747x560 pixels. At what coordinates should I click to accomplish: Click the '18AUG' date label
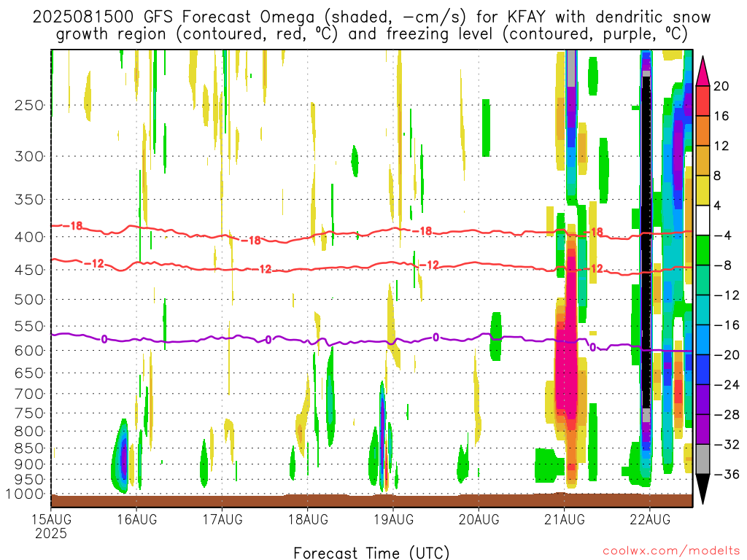coord(308,519)
